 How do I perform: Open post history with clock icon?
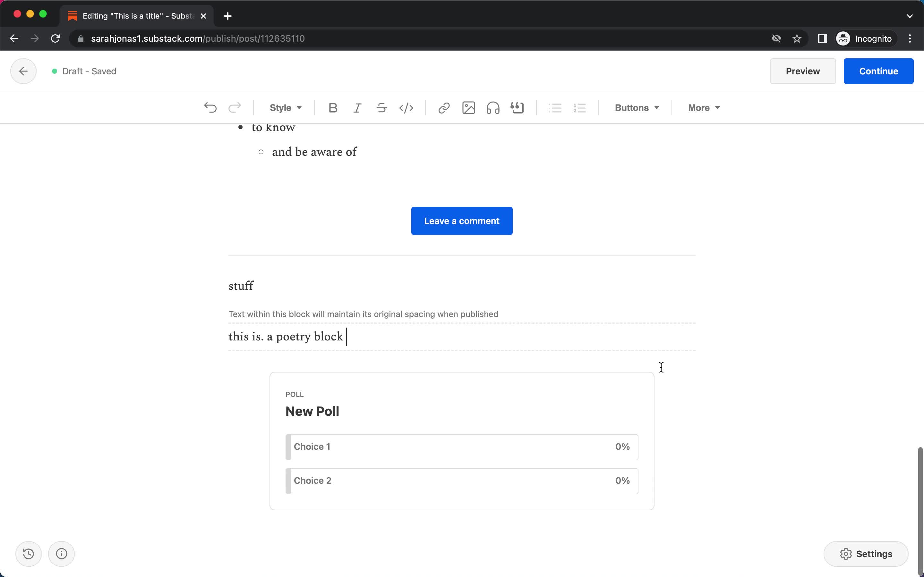[x=28, y=554]
